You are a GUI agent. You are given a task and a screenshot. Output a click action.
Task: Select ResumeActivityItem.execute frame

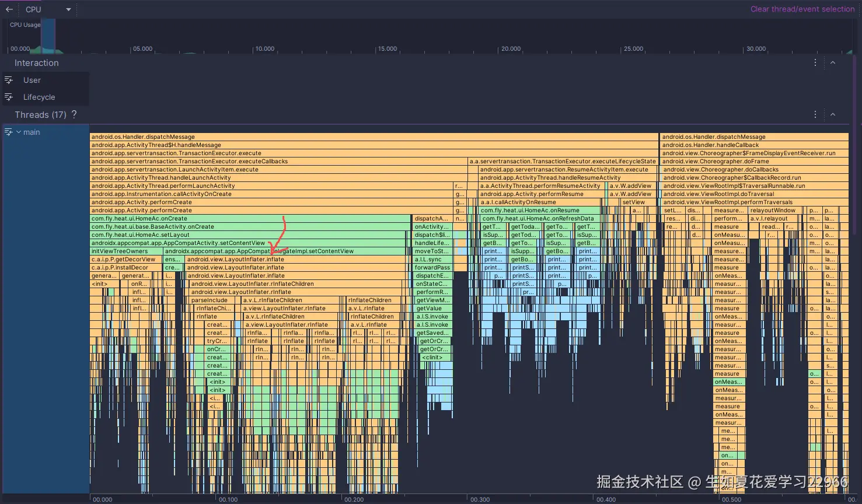pyautogui.click(x=568, y=169)
